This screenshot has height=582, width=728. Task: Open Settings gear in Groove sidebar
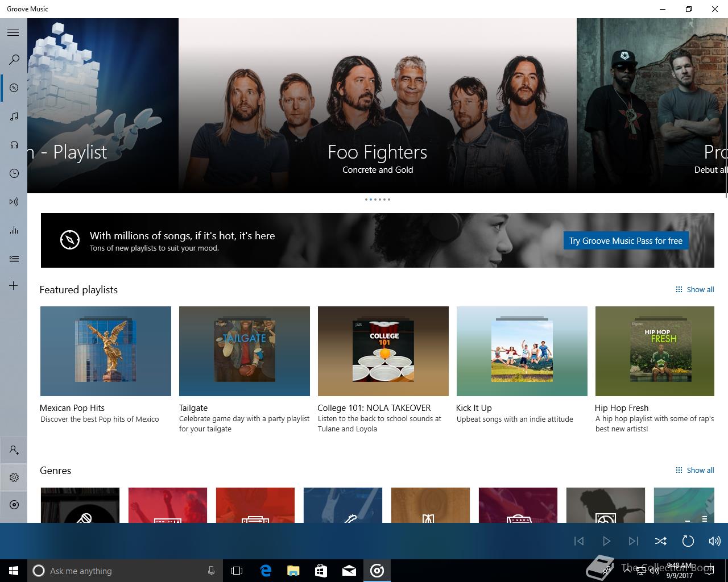14,477
